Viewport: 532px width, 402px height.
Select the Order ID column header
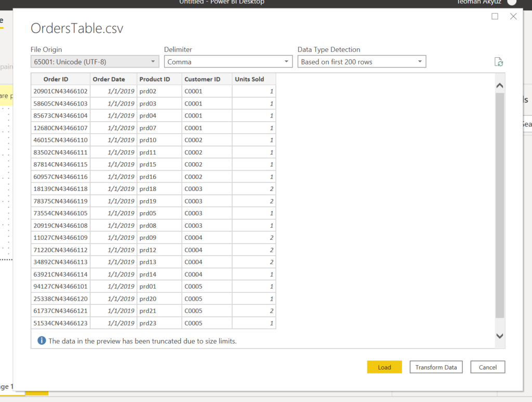(x=60, y=79)
